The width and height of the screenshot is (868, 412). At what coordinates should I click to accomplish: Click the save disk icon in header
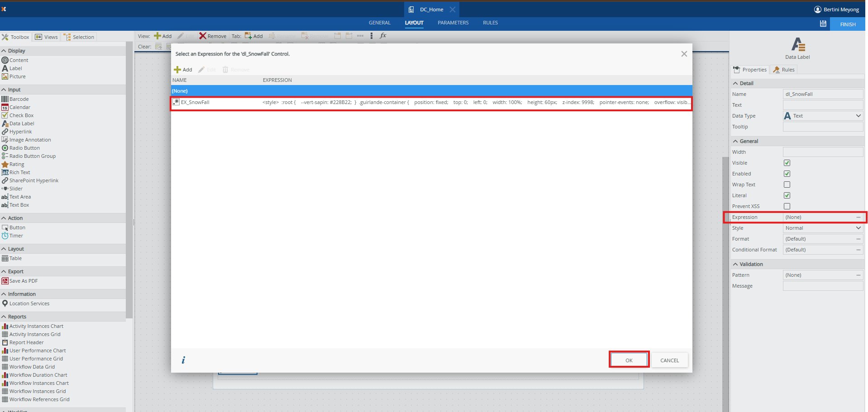[x=823, y=24]
